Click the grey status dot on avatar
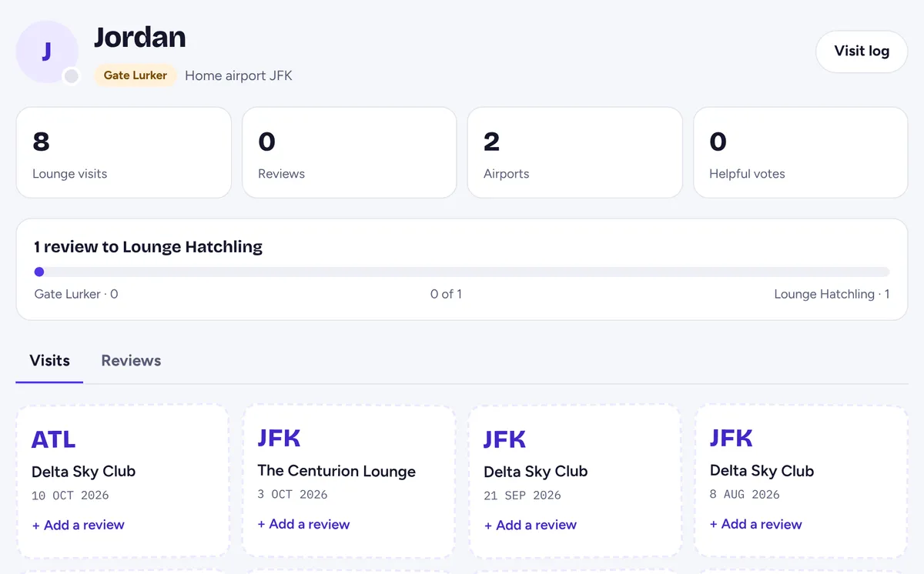This screenshot has height=574, width=924. (x=71, y=75)
